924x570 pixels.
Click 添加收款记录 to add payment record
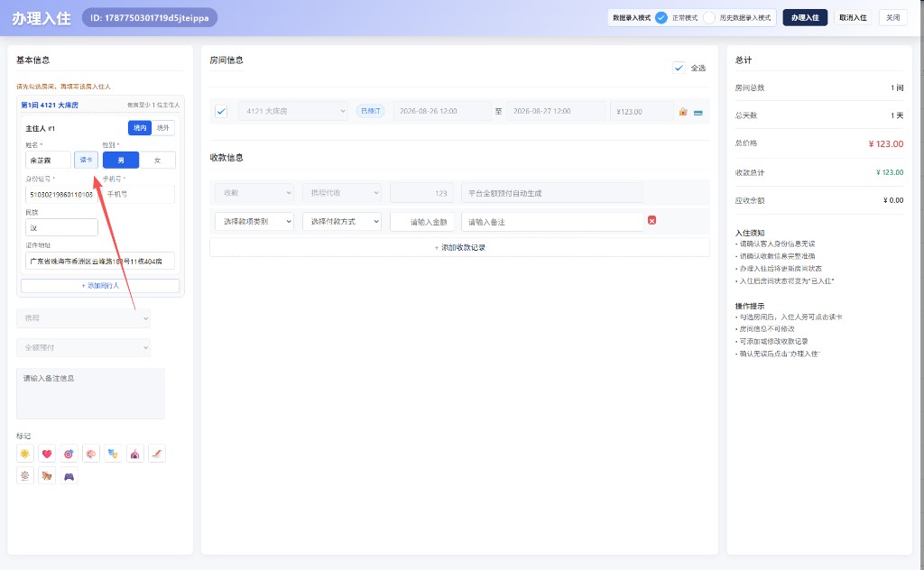pyautogui.click(x=459, y=247)
